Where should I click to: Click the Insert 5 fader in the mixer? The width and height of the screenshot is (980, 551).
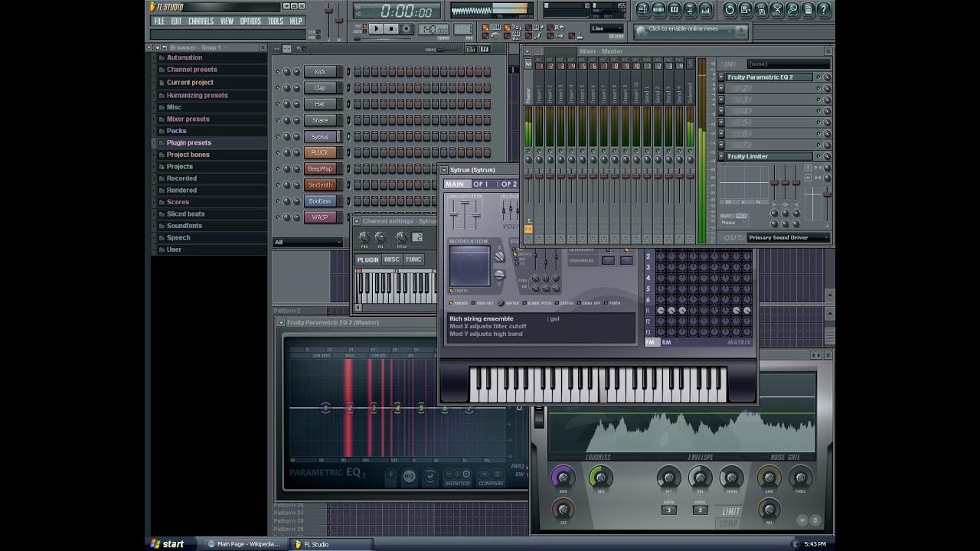582,176
